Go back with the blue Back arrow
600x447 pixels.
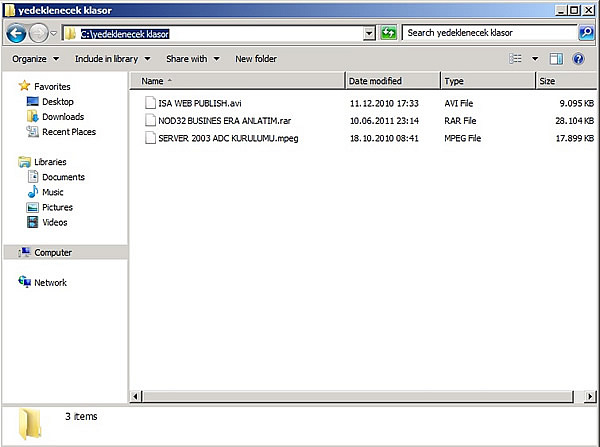click(16, 33)
